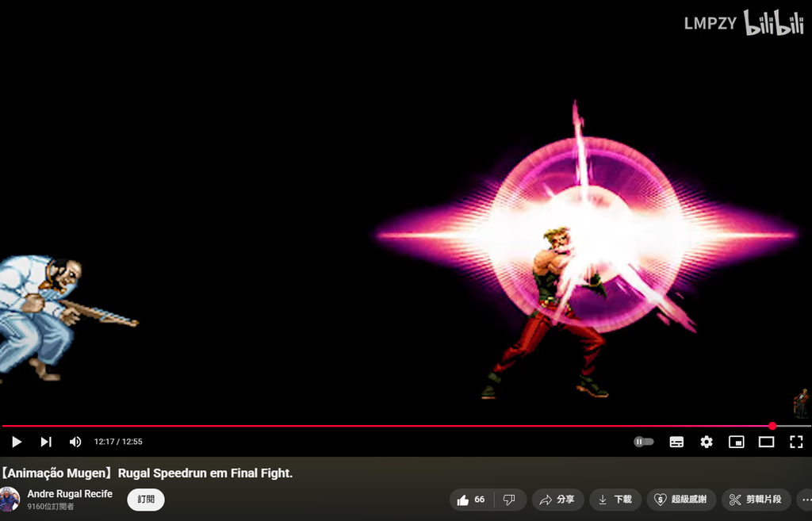Go fullscreen on the video

pyautogui.click(x=796, y=442)
